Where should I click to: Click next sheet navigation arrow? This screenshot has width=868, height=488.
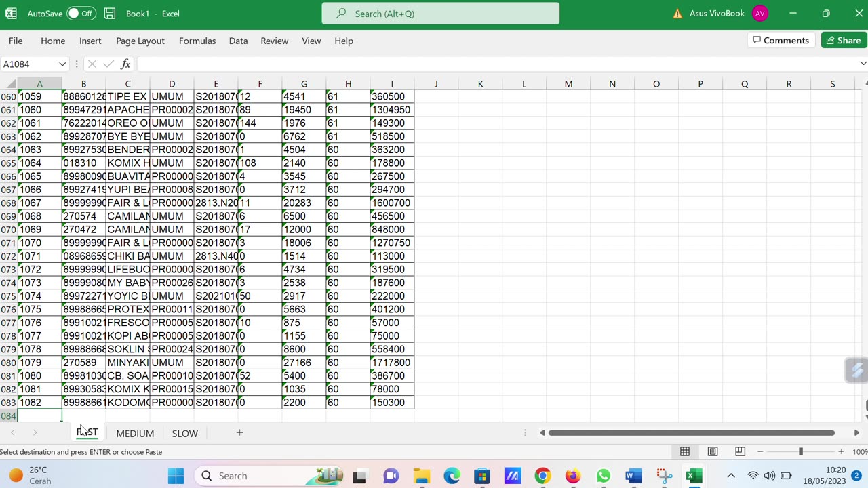pos(35,432)
